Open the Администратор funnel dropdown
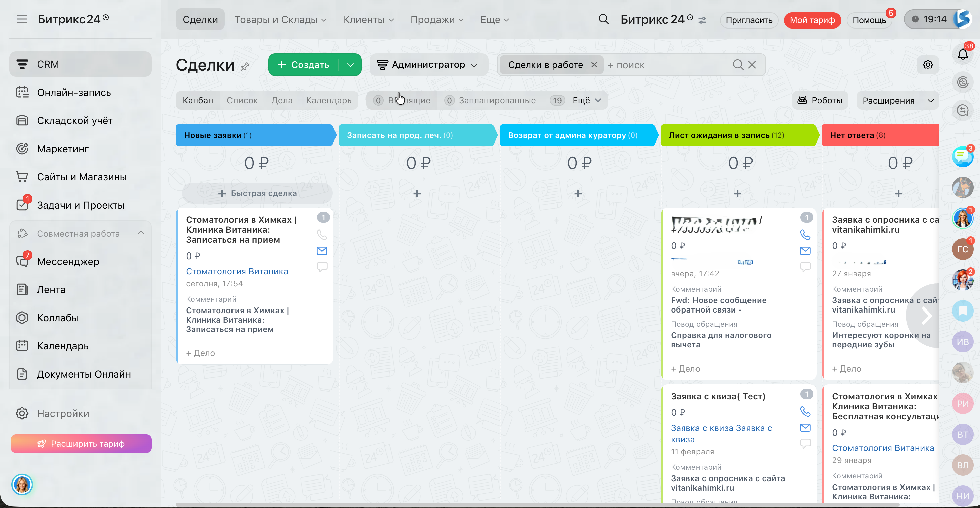The image size is (980, 508). coord(428,65)
